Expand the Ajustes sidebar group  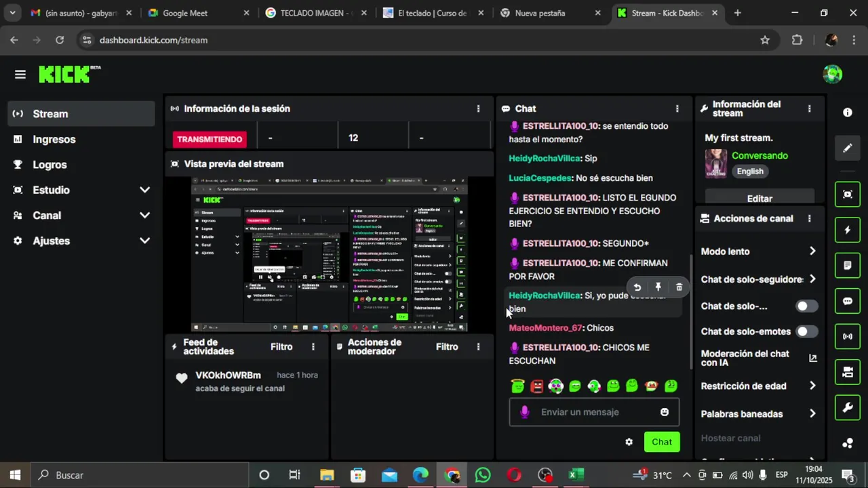pyautogui.click(x=81, y=241)
